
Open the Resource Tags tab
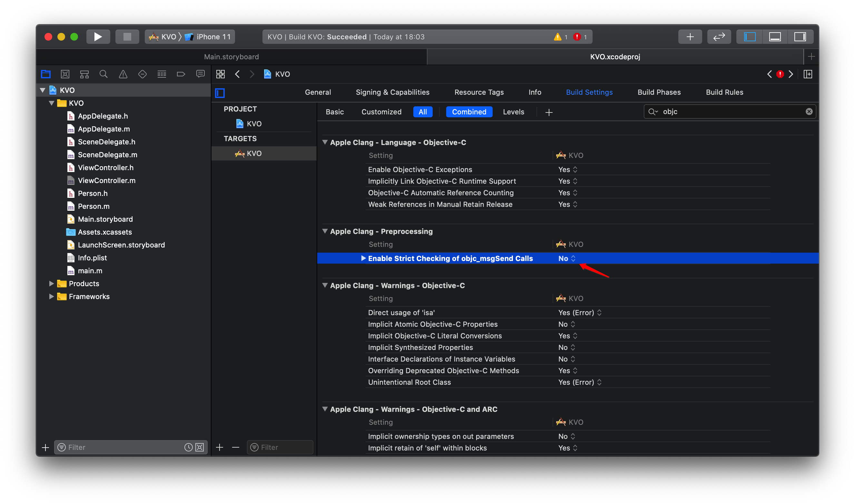click(479, 92)
